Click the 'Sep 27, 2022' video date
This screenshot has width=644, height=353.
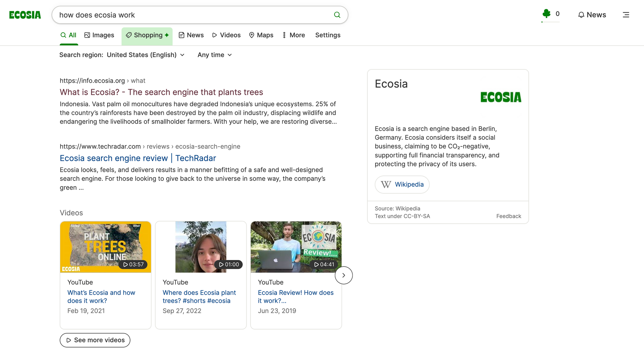(182, 311)
